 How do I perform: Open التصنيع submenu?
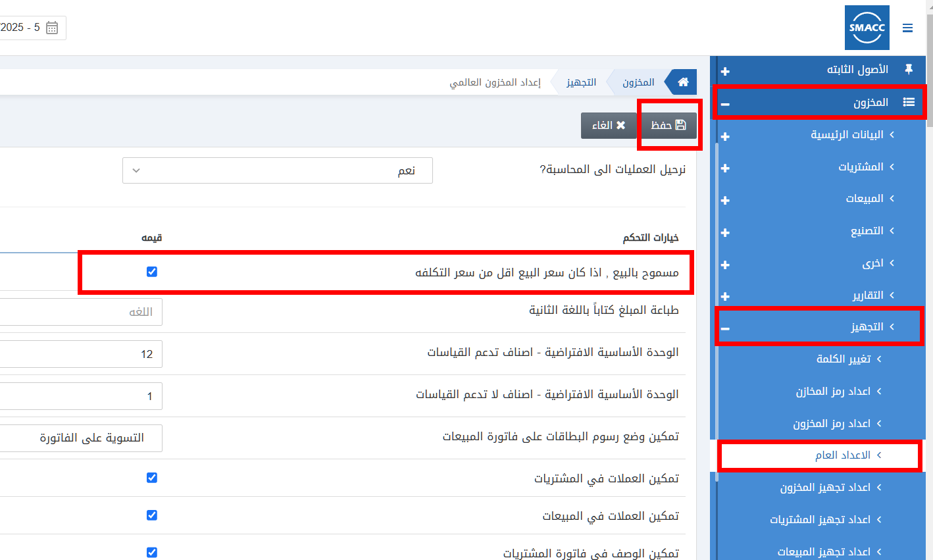click(x=867, y=231)
